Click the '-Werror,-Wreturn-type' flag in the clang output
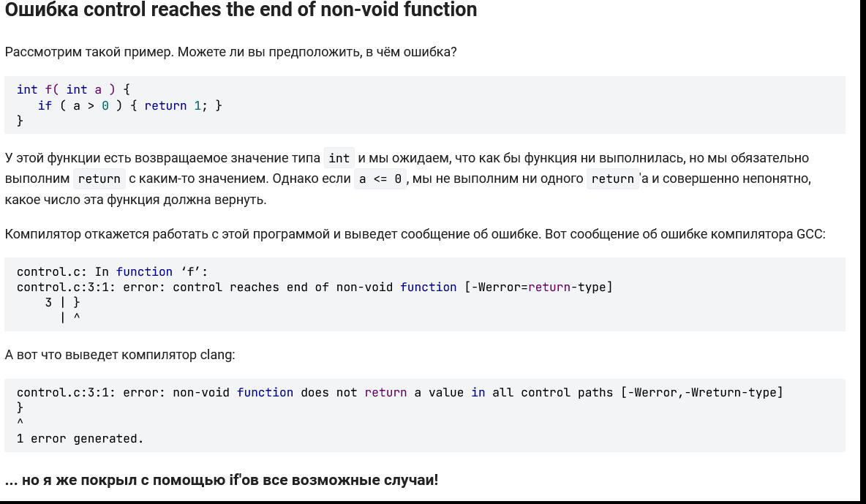866x504 pixels. (701, 393)
